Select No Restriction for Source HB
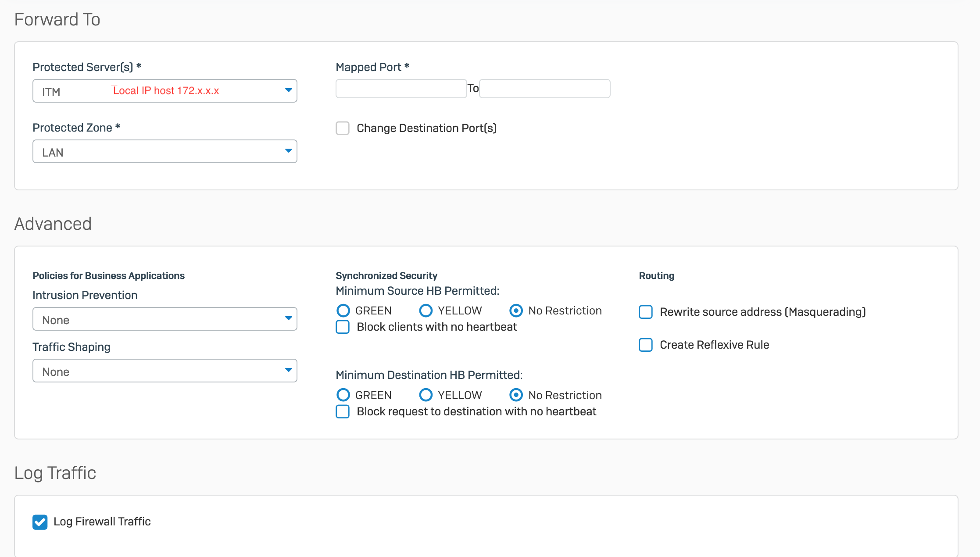980x557 pixels. click(x=516, y=311)
